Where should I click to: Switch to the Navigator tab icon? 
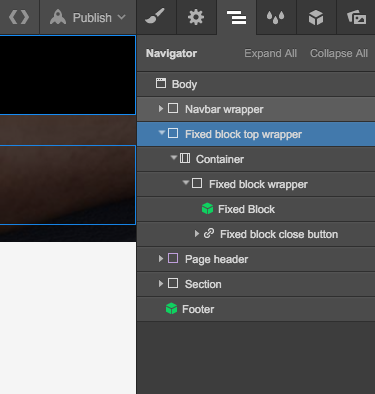click(237, 17)
